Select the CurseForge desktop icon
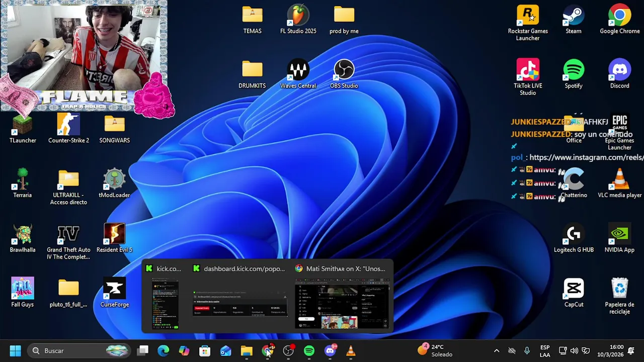This screenshot has height=362, width=644. coord(114,293)
